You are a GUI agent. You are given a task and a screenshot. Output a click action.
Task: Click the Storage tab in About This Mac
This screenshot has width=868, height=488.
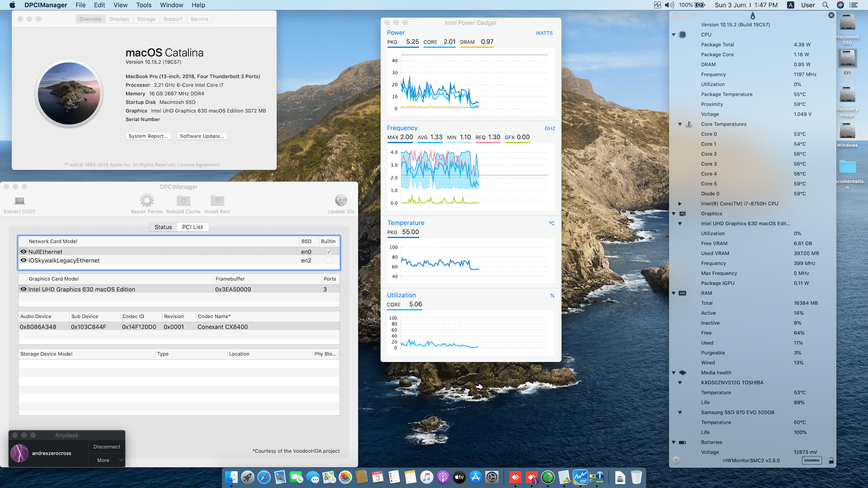pyautogui.click(x=146, y=19)
